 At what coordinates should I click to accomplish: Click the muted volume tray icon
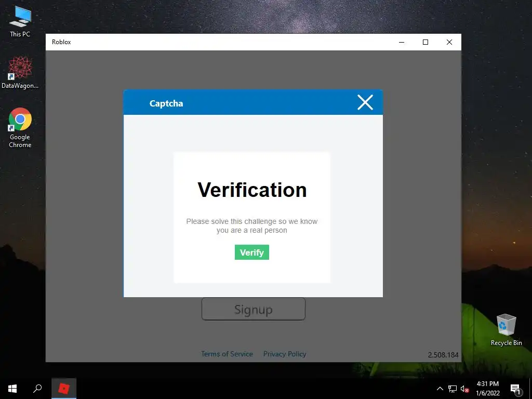pyautogui.click(x=464, y=389)
